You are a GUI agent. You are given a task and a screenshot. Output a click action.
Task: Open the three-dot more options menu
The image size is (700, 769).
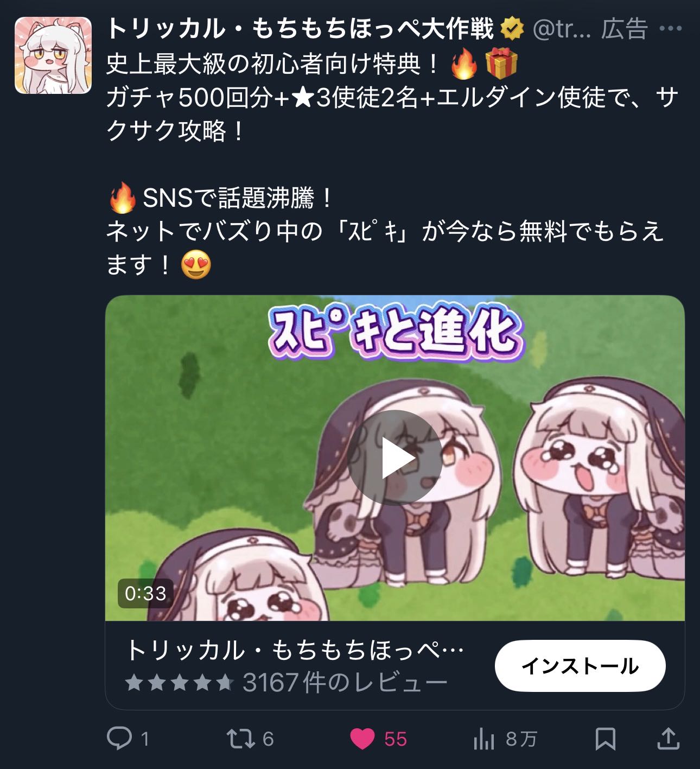(x=670, y=28)
